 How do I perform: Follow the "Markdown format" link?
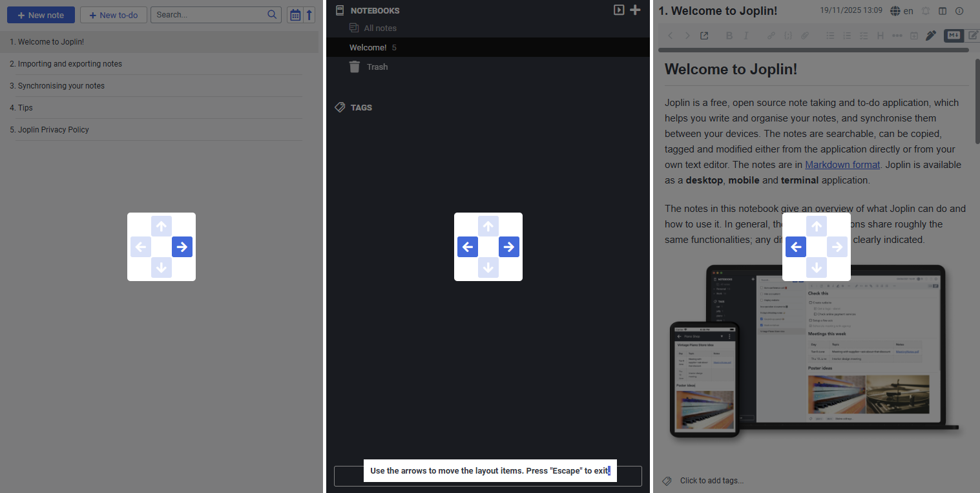pyautogui.click(x=842, y=165)
